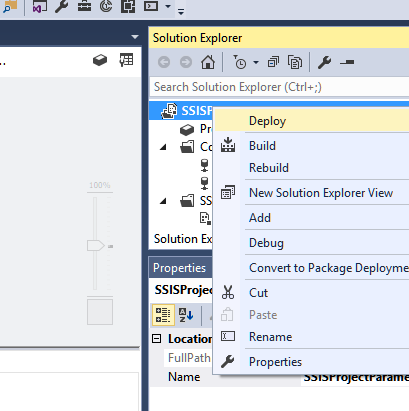Click the Build package icon in menu

click(x=228, y=145)
